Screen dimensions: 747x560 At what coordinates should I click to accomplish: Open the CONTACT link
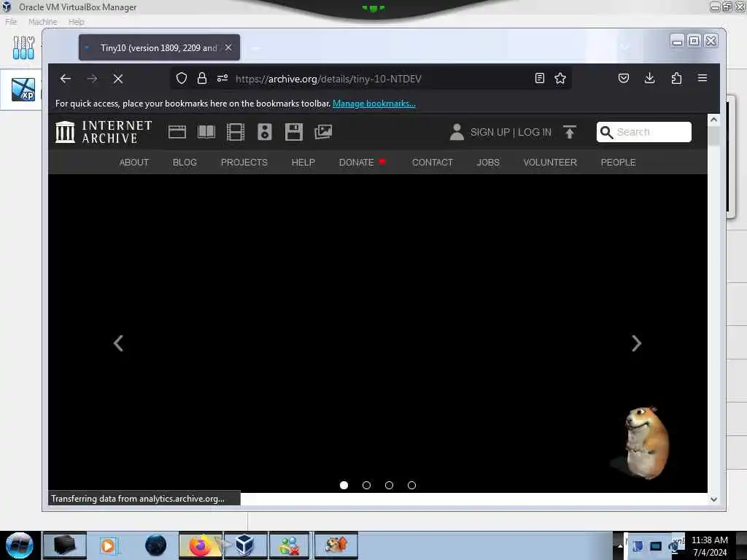[x=433, y=163]
